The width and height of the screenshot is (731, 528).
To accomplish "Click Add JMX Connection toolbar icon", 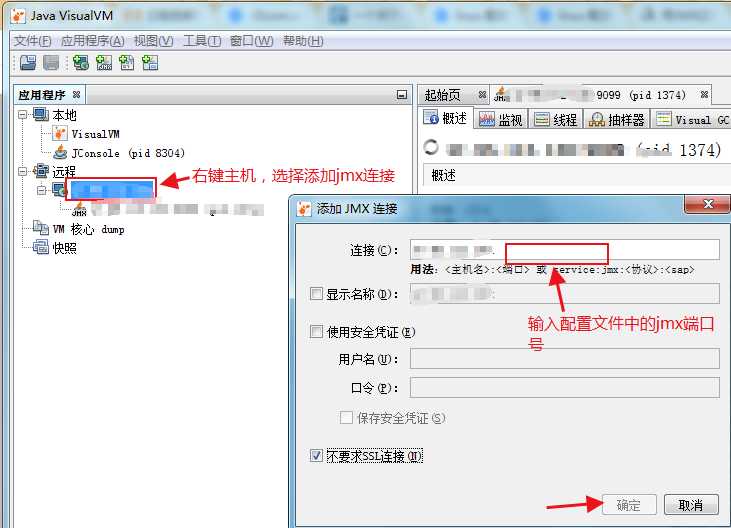I will tap(104, 62).
